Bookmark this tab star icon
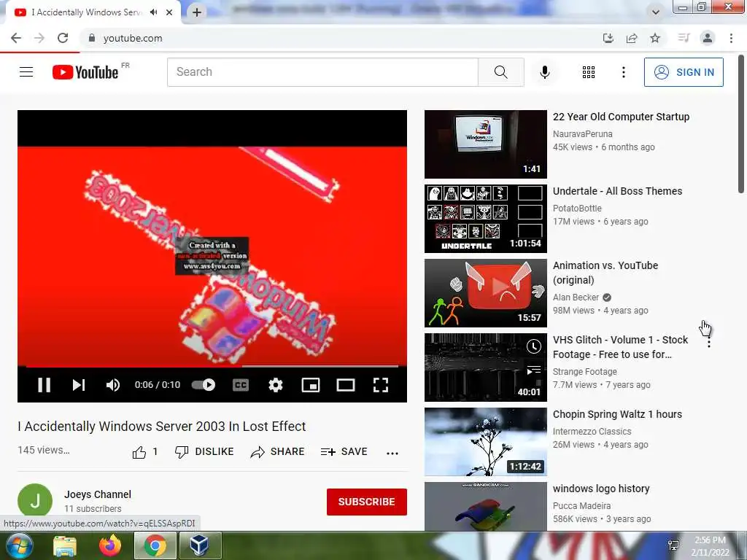This screenshot has width=747, height=560. [x=655, y=38]
